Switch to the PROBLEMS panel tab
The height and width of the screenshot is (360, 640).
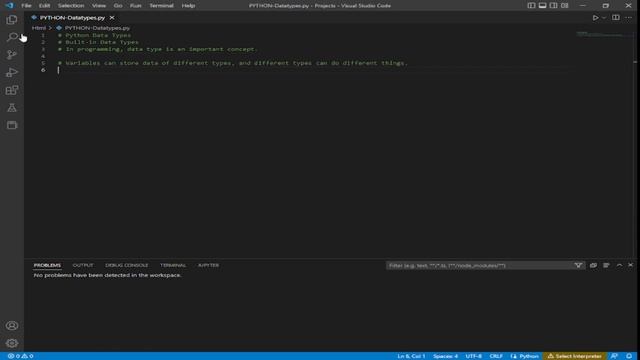tap(47, 265)
